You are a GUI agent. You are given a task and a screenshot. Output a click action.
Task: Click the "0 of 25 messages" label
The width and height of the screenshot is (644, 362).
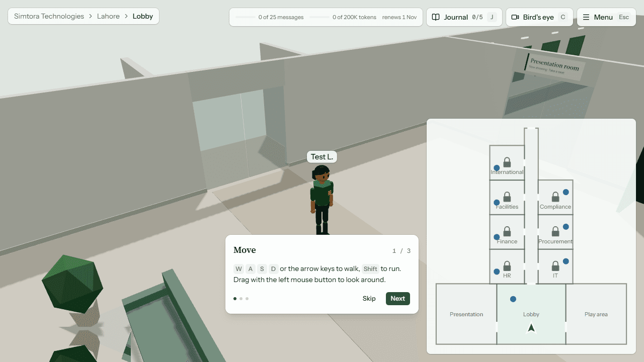point(281,17)
